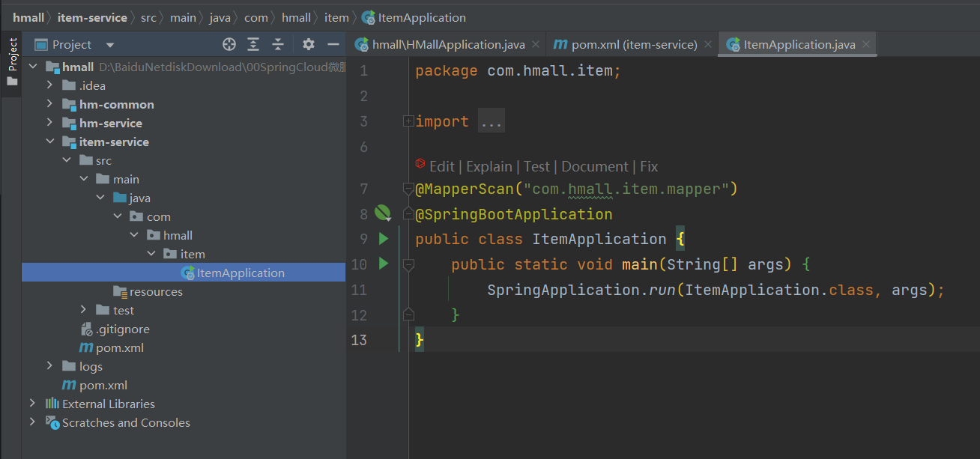Hide the Project tool window
This screenshot has height=459, width=980.
(x=333, y=44)
